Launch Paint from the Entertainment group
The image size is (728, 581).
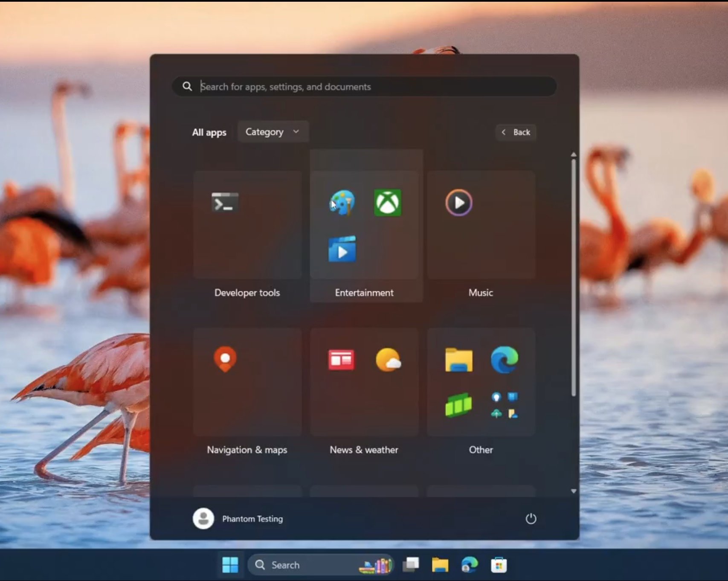342,203
